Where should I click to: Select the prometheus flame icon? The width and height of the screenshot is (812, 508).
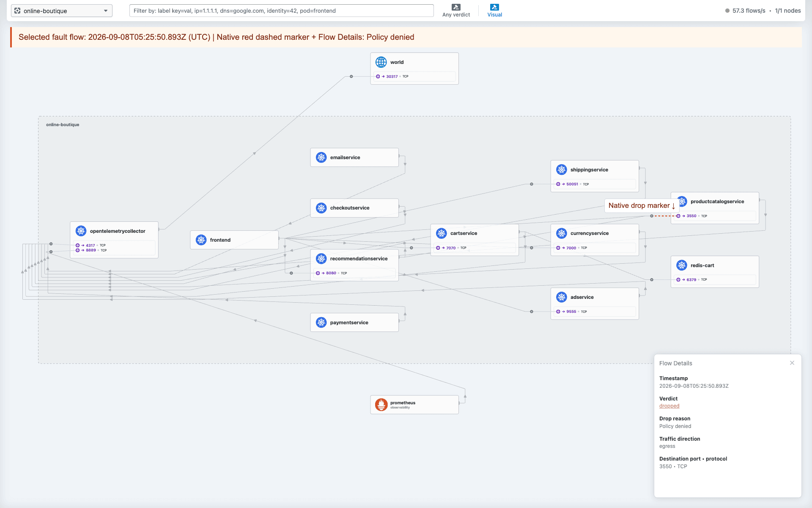[x=381, y=405]
